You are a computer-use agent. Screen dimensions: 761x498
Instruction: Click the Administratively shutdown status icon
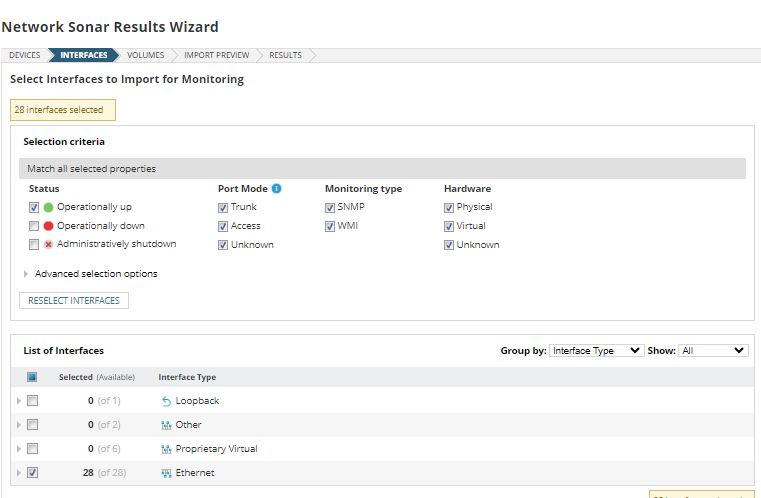(48, 244)
